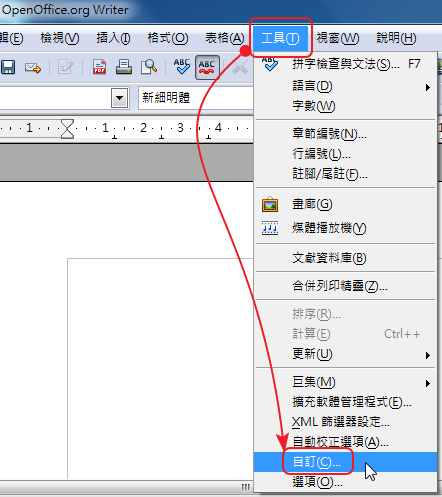This screenshot has height=497, width=442.
Task: Click the horizontal scrollbar at bottom
Action: (x=127, y=487)
